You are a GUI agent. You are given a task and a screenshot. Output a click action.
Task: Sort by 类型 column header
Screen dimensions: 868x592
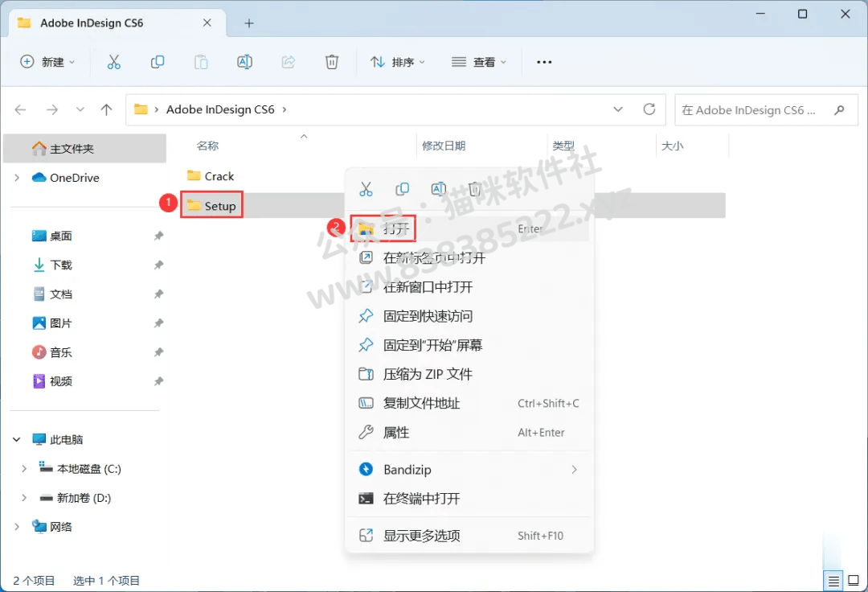coord(563,146)
